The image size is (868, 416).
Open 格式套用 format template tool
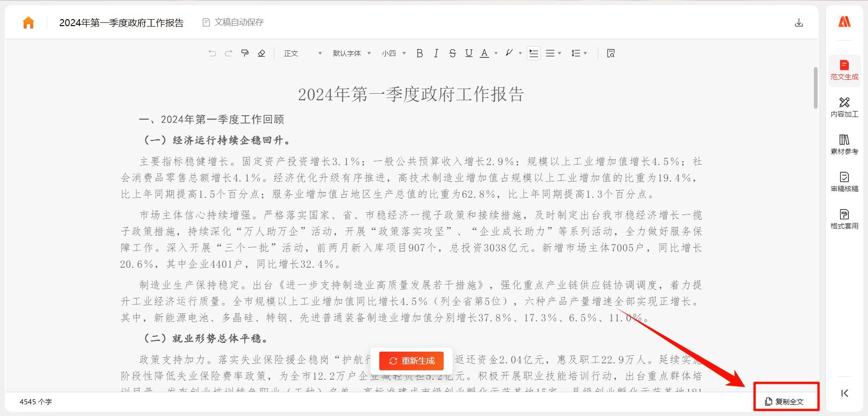click(844, 219)
